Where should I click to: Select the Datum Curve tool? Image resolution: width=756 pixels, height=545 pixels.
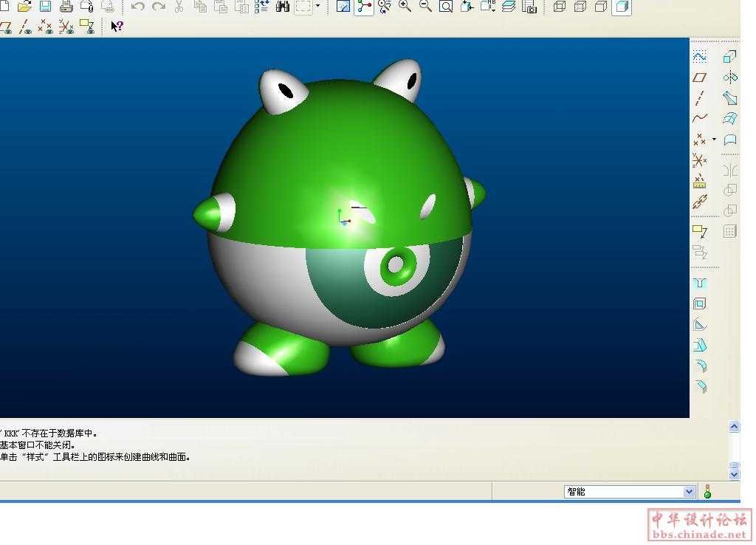pos(700,117)
